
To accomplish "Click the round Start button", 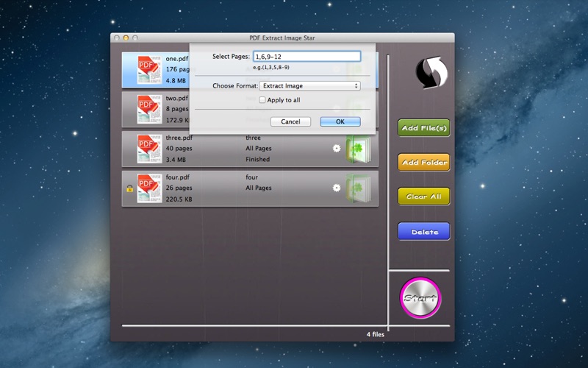I will coord(420,298).
